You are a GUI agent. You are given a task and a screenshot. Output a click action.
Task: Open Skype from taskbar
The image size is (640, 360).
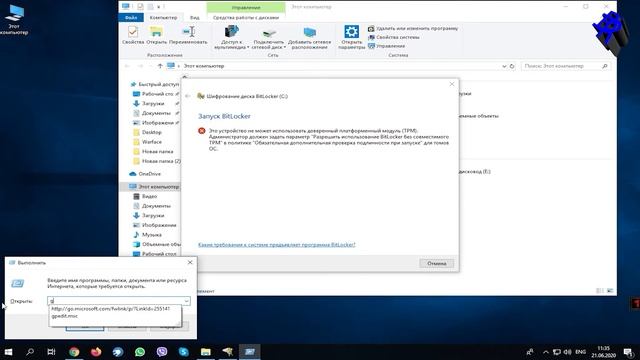(x=184, y=351)
